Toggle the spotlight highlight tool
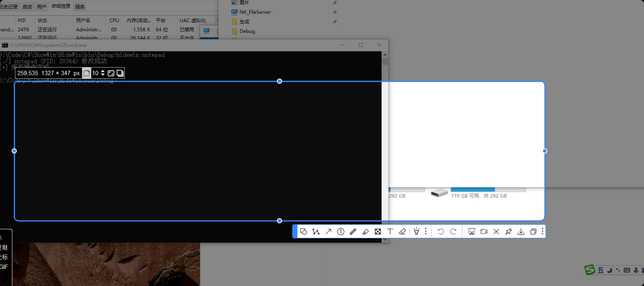This screenshot has height=286, width=644. 416,232
